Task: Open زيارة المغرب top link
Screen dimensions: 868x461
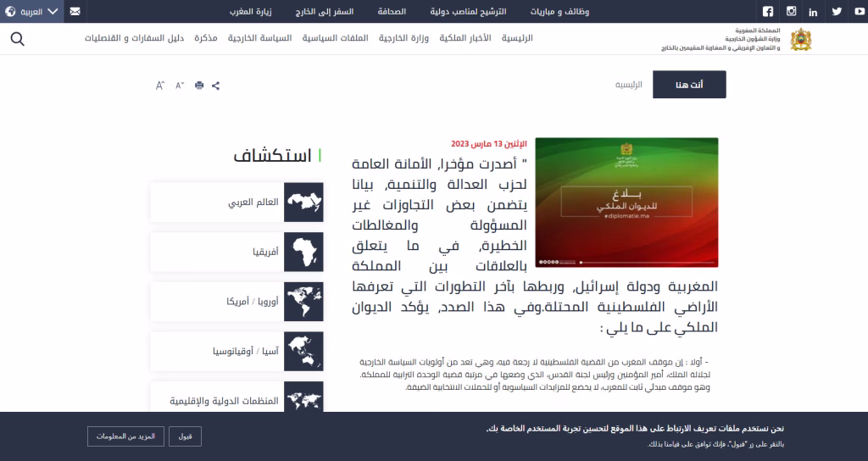Action: [x=251, y=12]
